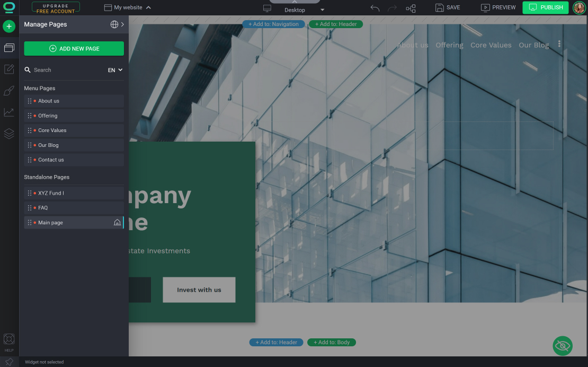Open the Desktop device view dropdown
Screen dimensions: 588x367
[x=304, y=10]
